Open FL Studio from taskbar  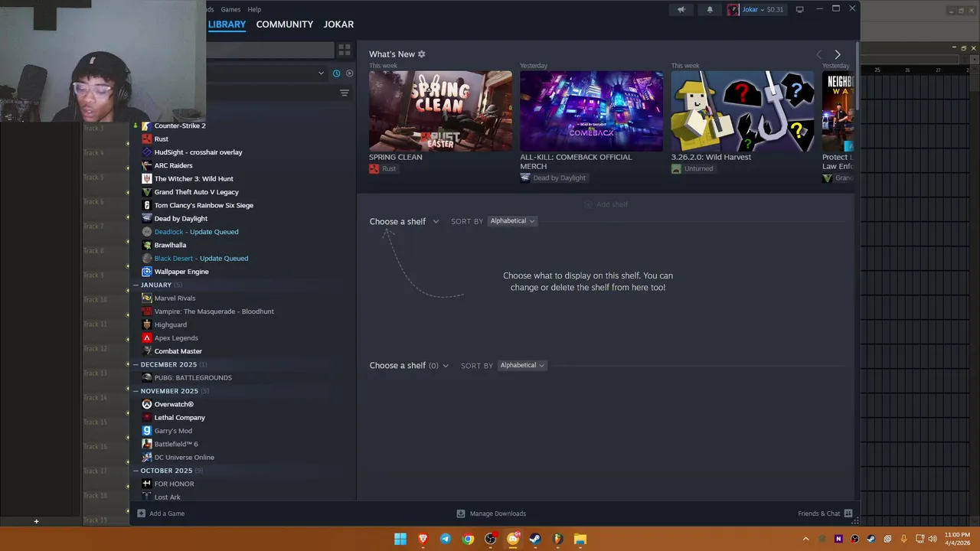[x=557, y=539]
